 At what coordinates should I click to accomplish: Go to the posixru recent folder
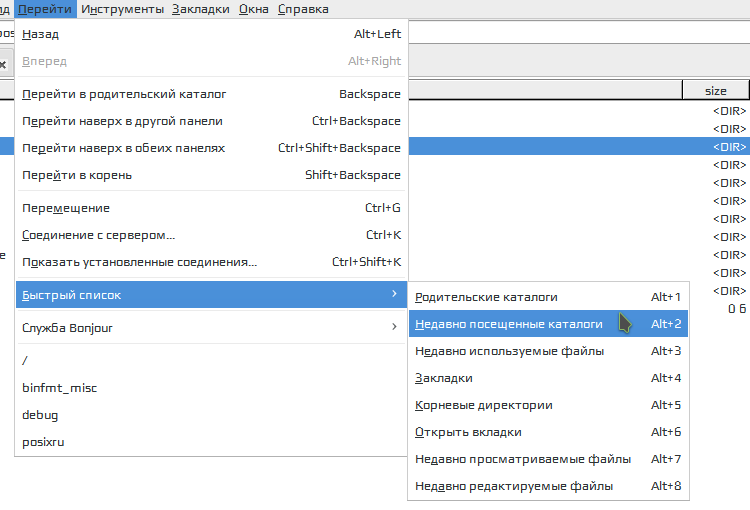point(43,442)
